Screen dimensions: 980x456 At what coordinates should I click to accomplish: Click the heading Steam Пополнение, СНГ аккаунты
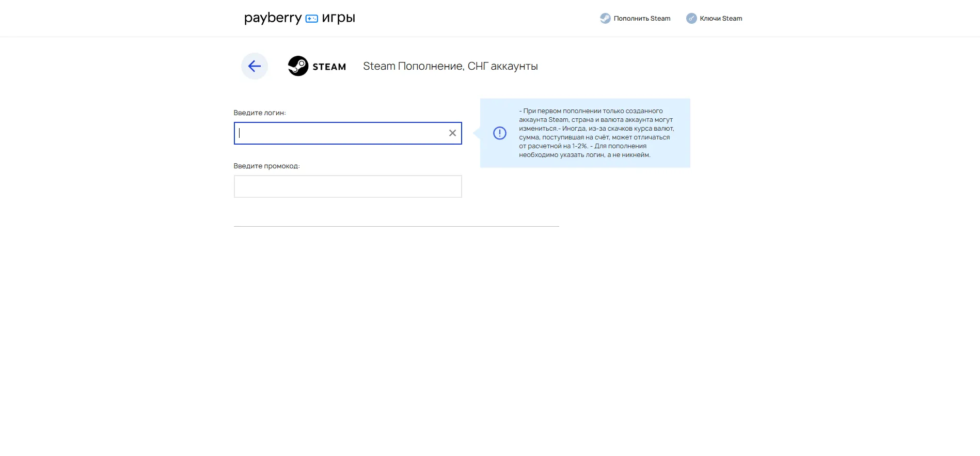click(450, 66)
